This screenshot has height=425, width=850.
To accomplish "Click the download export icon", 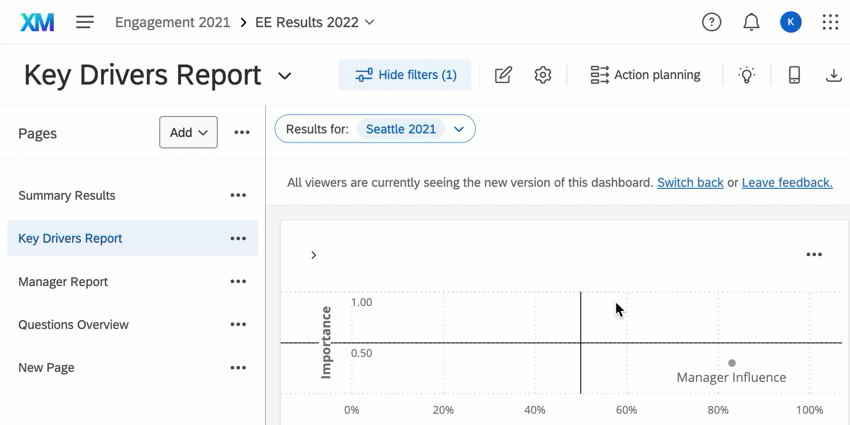I will [833, 75].
